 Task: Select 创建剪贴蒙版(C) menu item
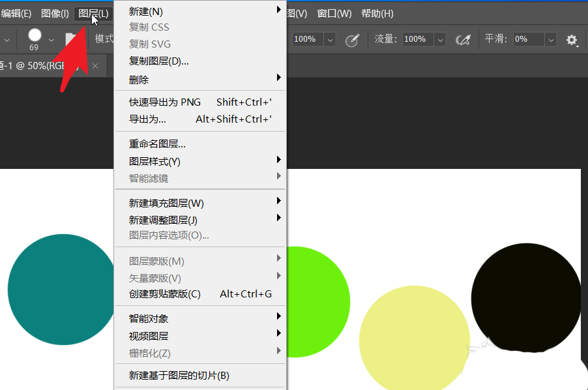165,293
